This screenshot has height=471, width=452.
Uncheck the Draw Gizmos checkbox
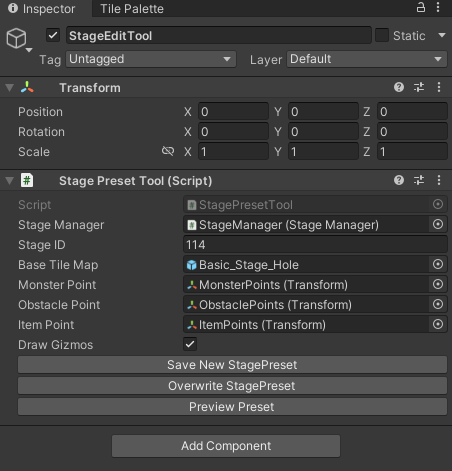190,344
